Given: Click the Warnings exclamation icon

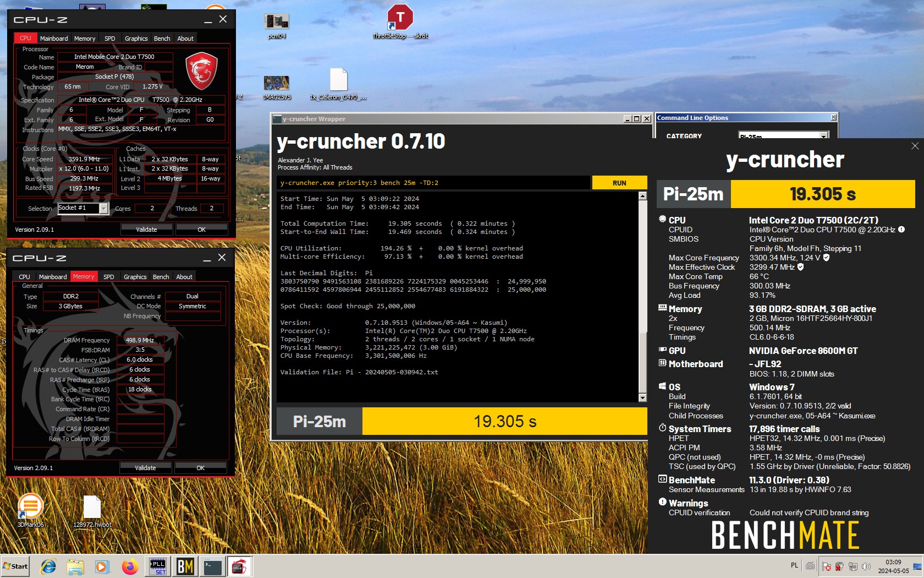Looking at the screenshot, I should click(x=663, y=502).
